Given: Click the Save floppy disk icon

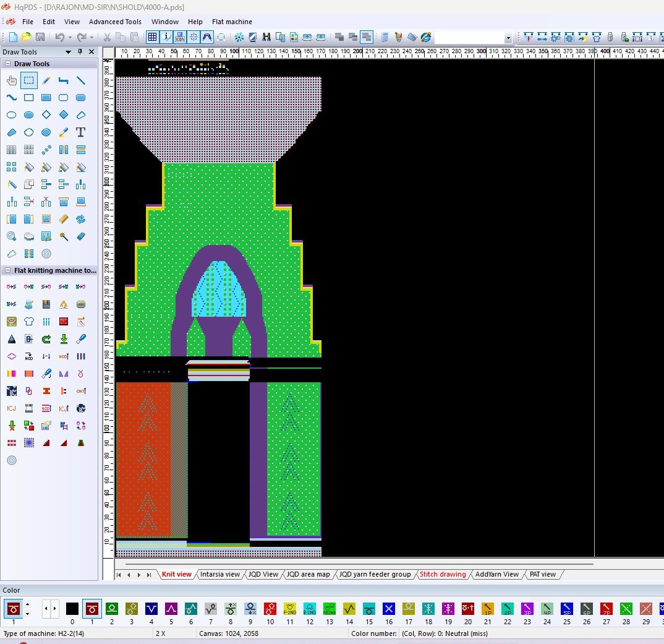Looking at the screenshot, I should click(40, 37).
